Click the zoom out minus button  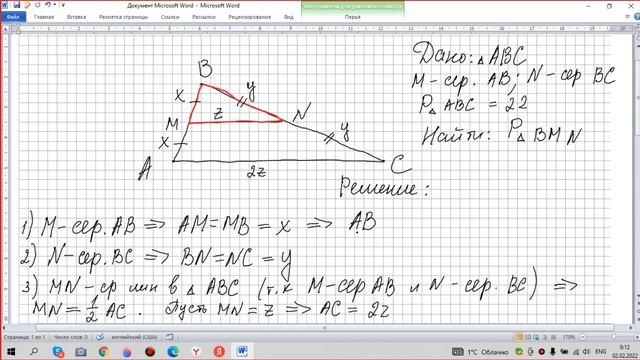[583, 337]
